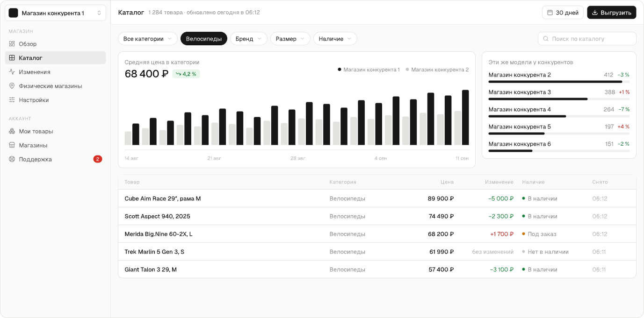Open store switcher Магазин конкурента 1
This screenshot has height=318, width=644.
(55, 13)
